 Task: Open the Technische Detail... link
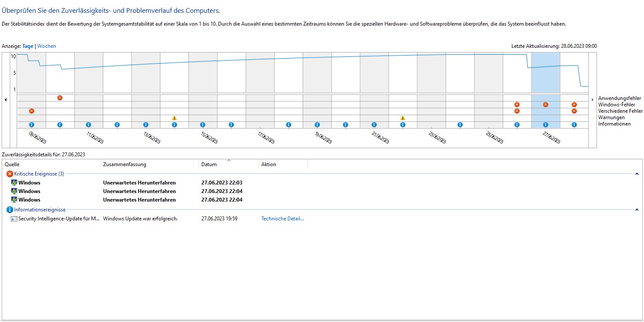tap(283, 219)
